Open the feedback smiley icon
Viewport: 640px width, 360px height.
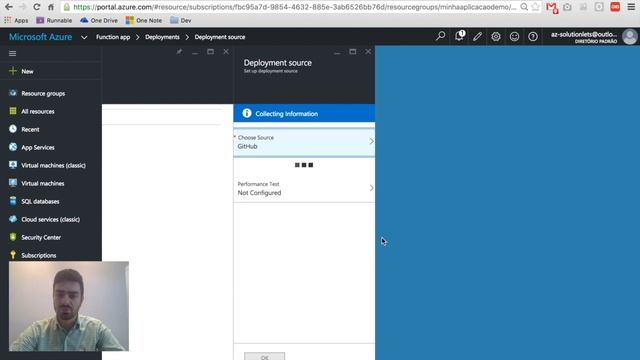point(514,36)
